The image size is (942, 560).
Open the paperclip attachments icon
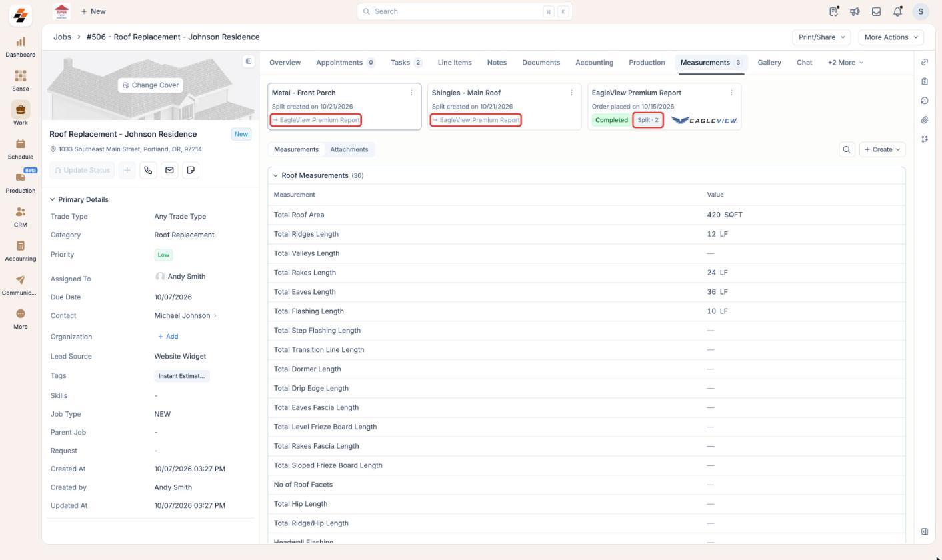point(925,120)
